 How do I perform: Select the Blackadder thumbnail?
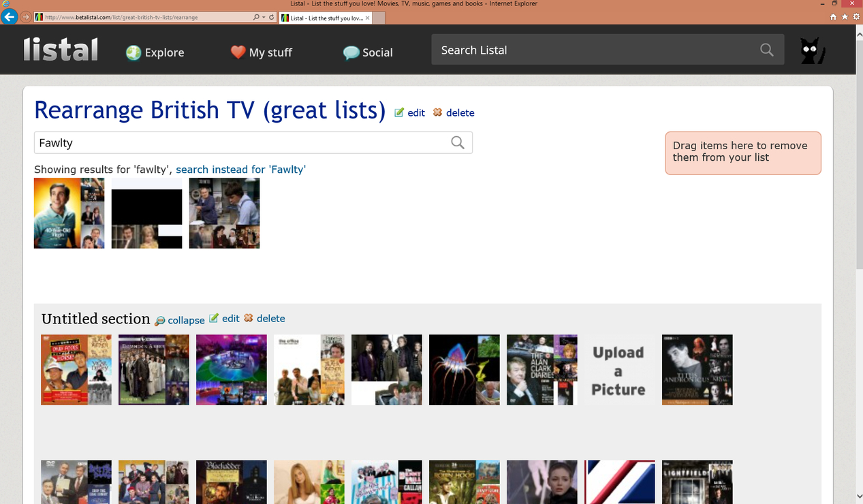(232, 482)
